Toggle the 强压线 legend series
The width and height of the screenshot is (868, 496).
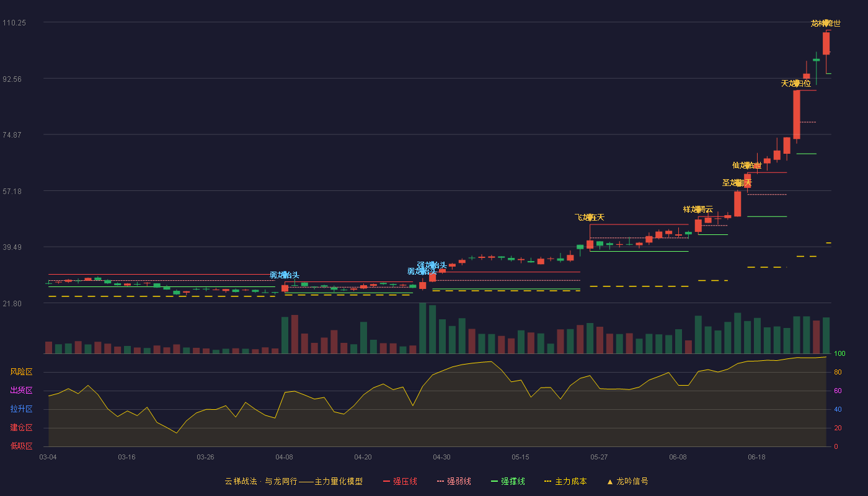400,481
